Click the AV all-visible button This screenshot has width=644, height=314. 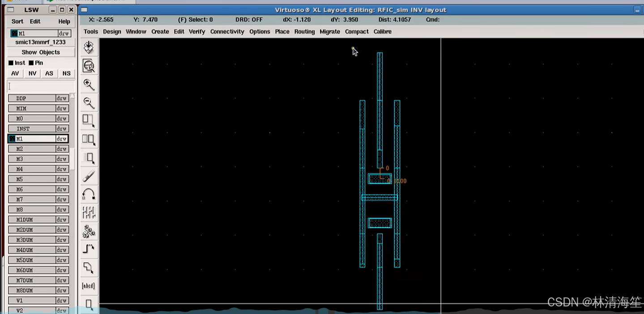(15, 73)
